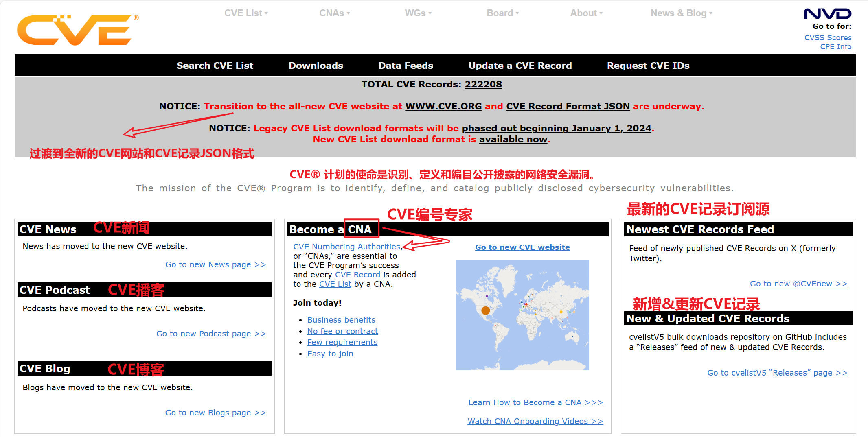Open the CVE List dropdown menu
868x437 pixels.
[x=245, y=13]
